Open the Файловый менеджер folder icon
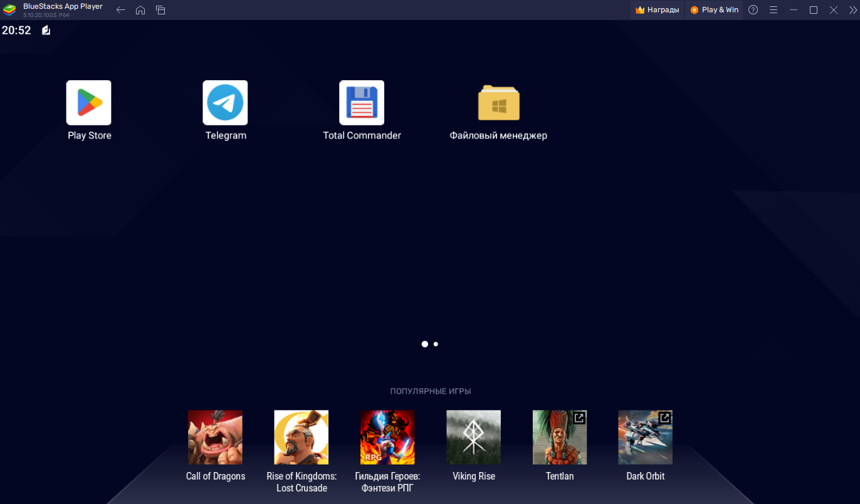Viewport: 860px width, 504px height. (498, 103)
